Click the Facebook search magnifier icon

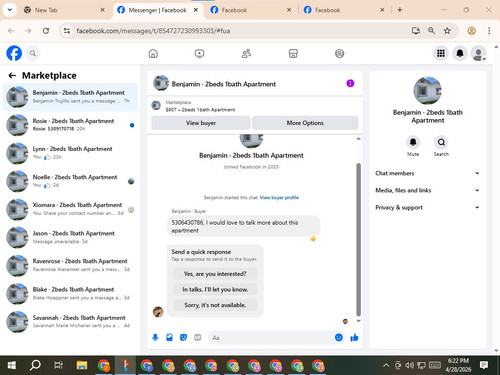(x=33, y=53)
